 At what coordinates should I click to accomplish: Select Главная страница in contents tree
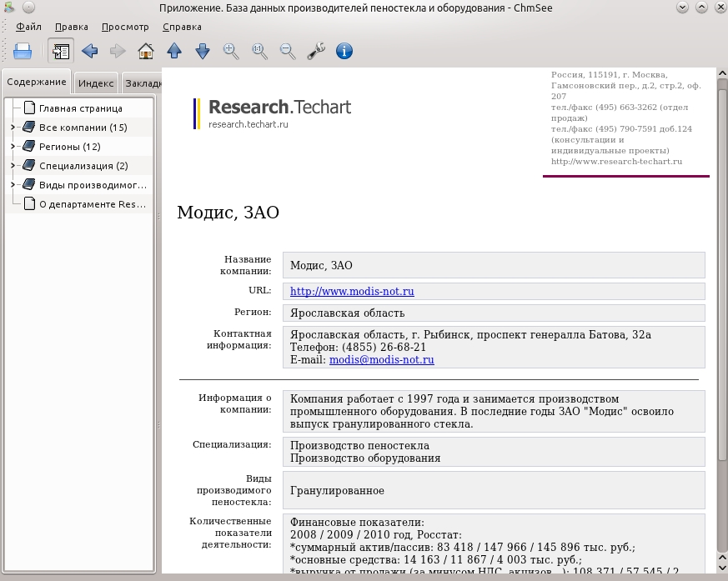[x=81, y=108]
